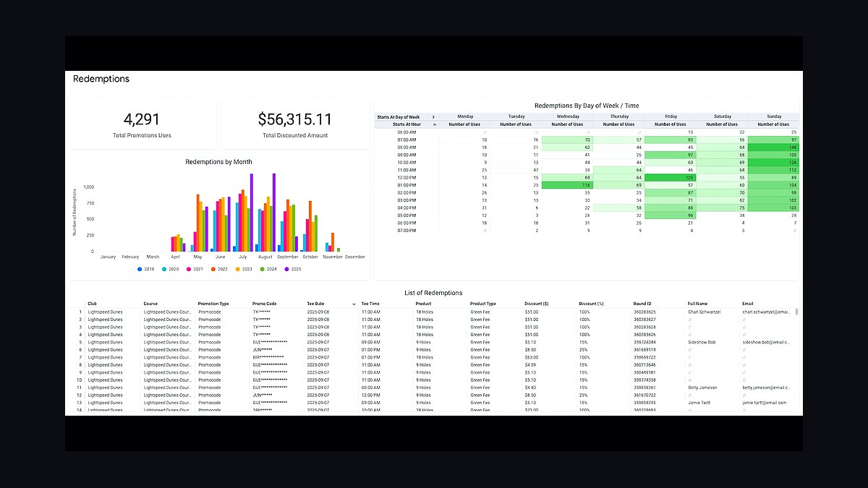Toggle the 2020 legend item

point(171,269)
